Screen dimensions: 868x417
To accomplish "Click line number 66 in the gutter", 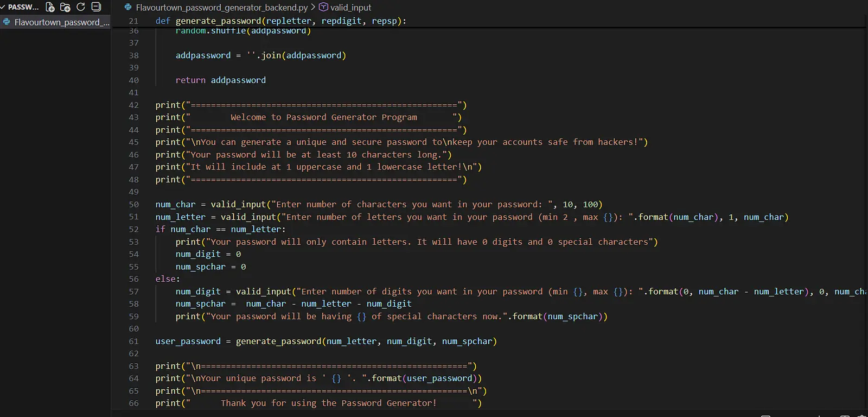I will [133, 403].
